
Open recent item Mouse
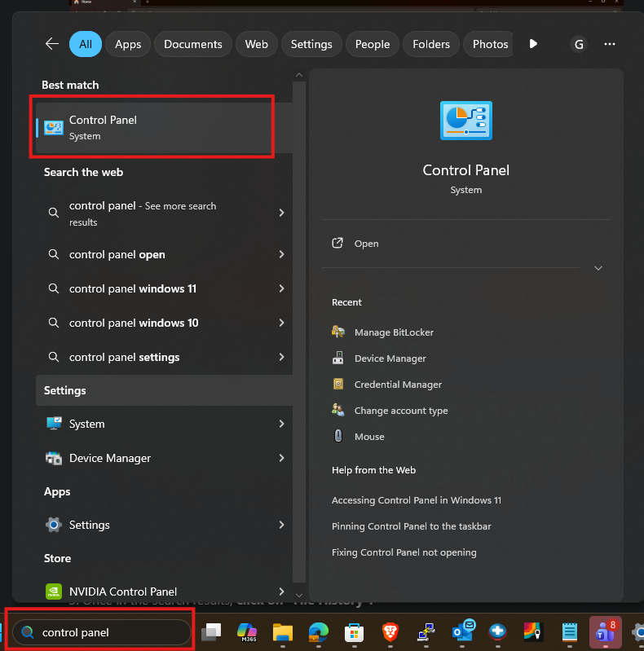coord(369,437)
